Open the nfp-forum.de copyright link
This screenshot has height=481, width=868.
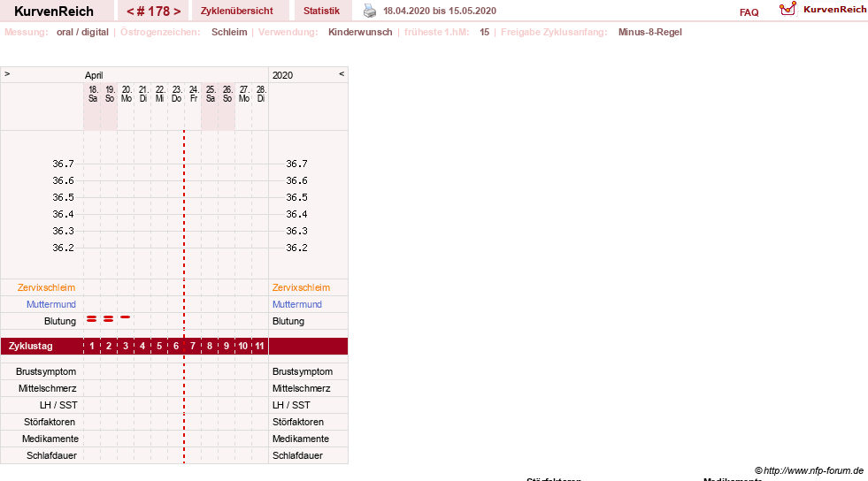pyautogui.click(x=809, y=470)
